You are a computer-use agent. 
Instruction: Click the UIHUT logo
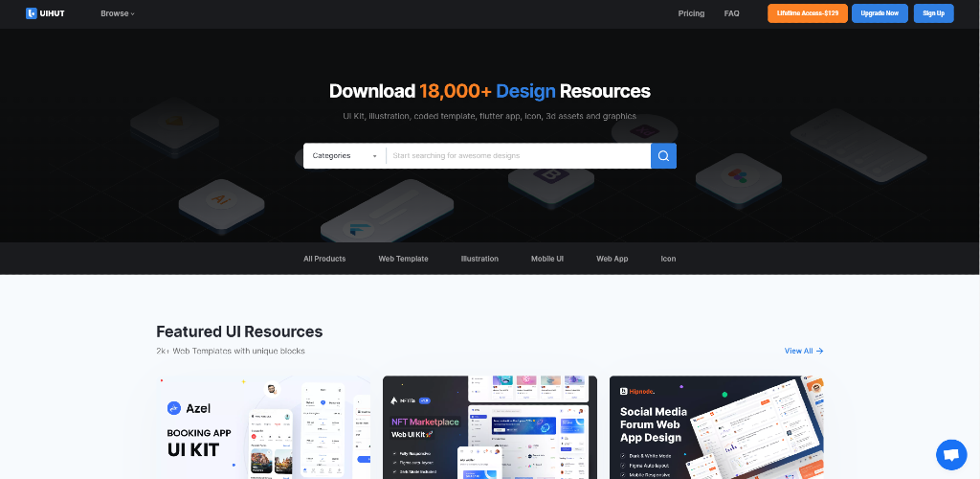click(45, 13)
